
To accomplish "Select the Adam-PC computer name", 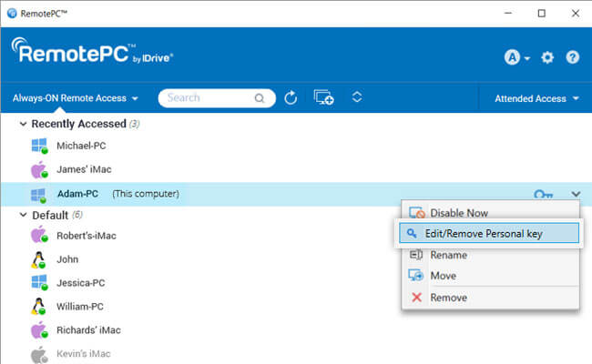I will 77,194.
